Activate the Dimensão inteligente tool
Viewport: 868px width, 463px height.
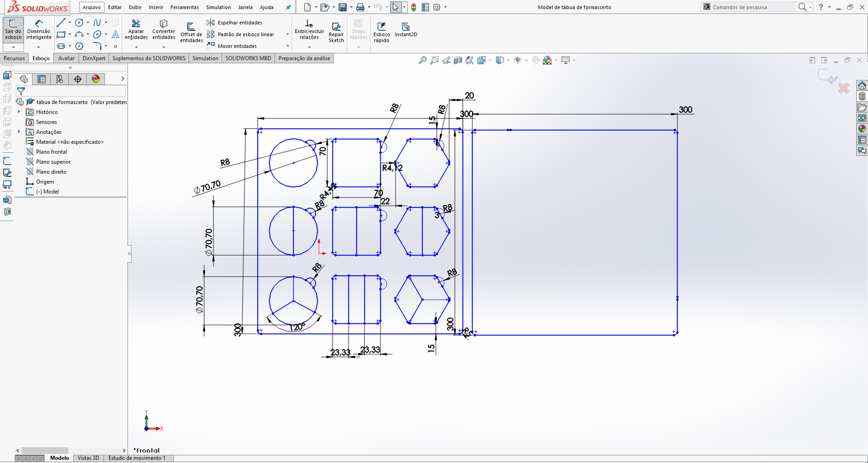(x=38, y=30)
